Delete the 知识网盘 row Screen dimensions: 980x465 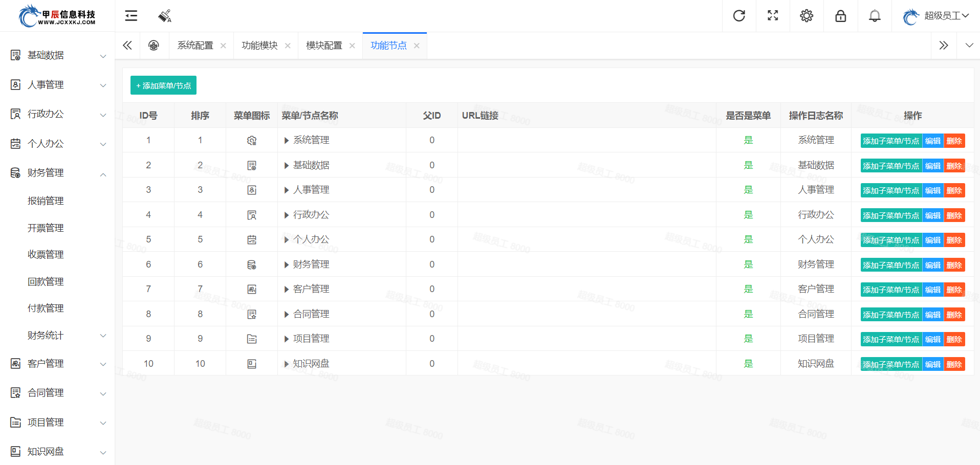(954, 364)
